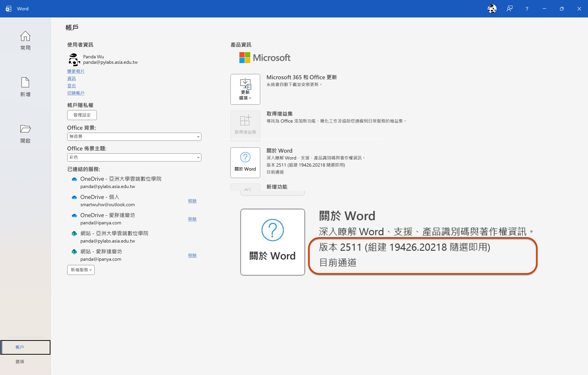Expand the Office theme (彩色) dropdown

tap(134, 158)
